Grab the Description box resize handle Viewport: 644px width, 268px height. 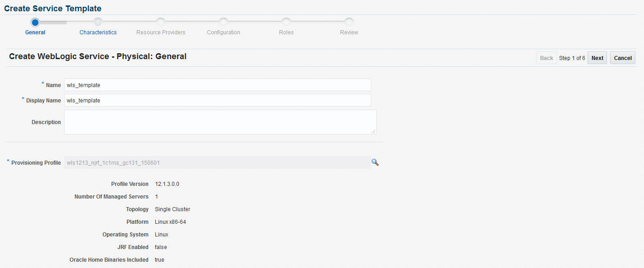373,131
